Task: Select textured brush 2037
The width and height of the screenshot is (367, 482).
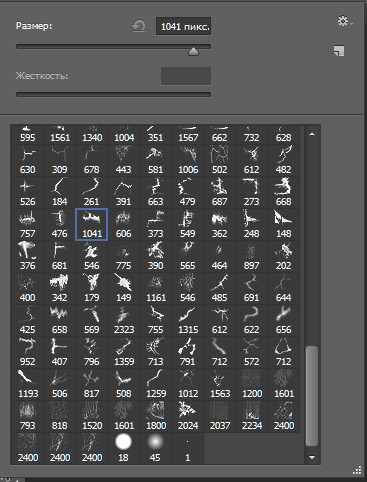Action: 220,417
